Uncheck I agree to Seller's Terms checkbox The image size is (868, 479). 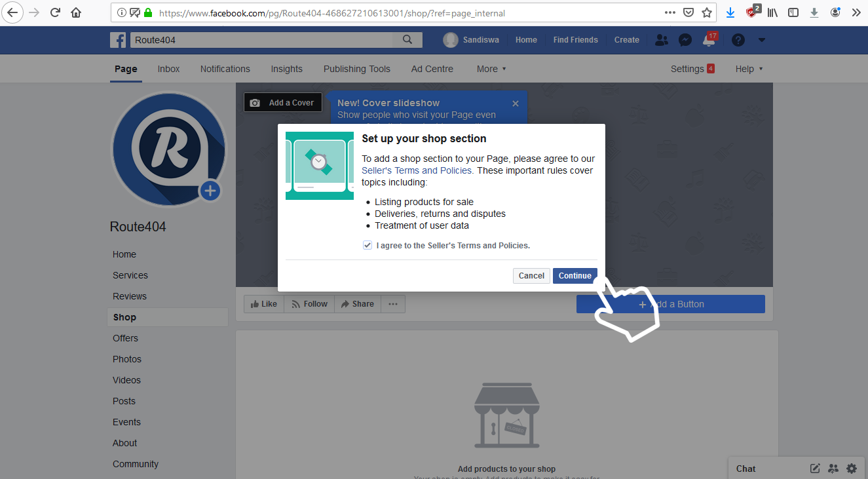[368, 245]
